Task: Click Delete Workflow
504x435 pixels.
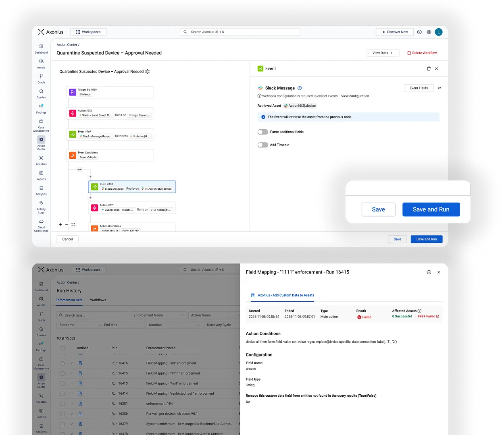Action: (x=422, y=53)
